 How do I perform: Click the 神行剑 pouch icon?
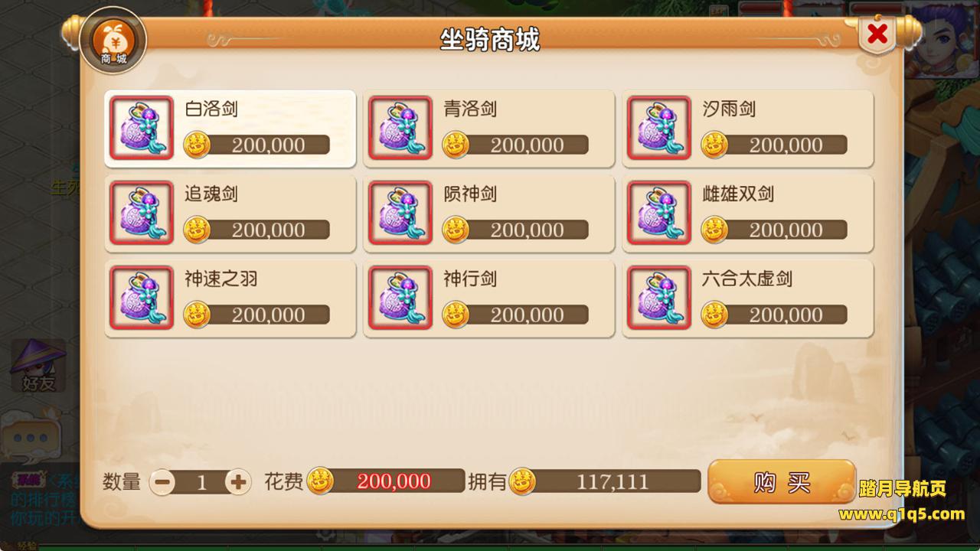400,298
